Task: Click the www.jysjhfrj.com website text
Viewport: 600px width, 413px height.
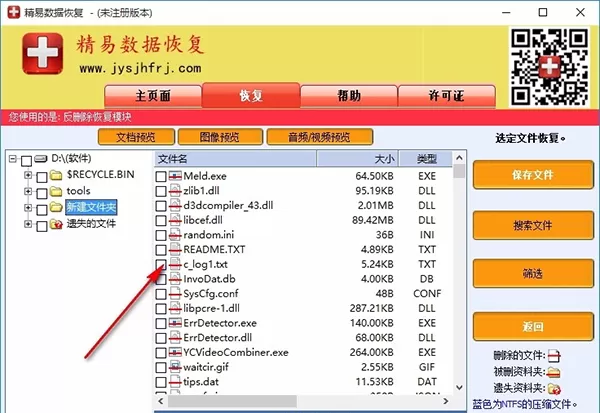Action: click(x=140, y=69)
